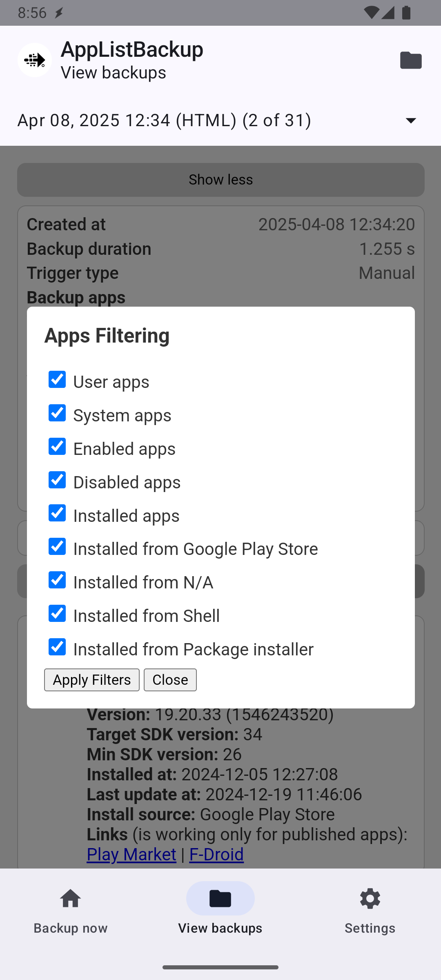Close the Apps Filtering dialog
This screenshot has width=441, height=980.
click(170, 680)
